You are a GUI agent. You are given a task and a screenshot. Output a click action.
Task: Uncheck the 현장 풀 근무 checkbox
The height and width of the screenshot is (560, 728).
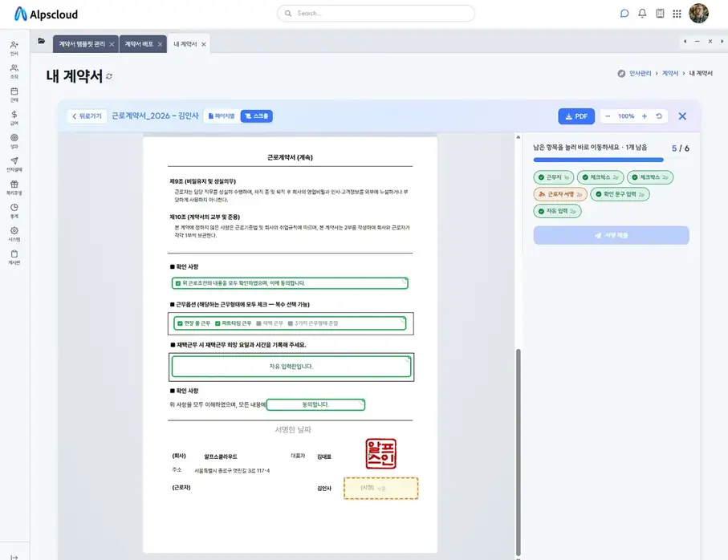click(180, 323)
